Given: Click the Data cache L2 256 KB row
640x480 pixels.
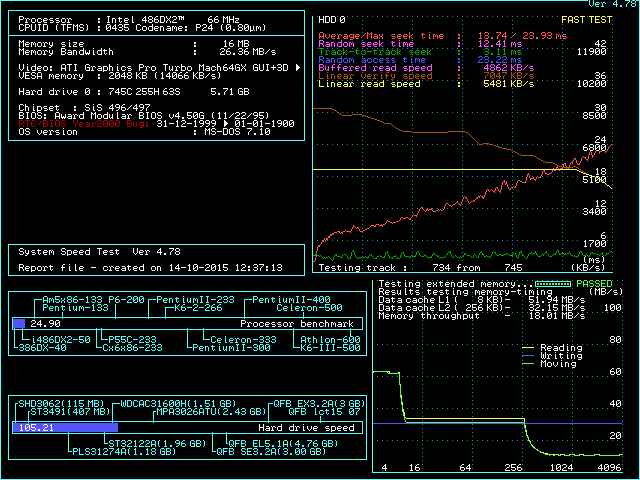Looking at the screenshot, I should pyautogui.click(x=482, y=308).
